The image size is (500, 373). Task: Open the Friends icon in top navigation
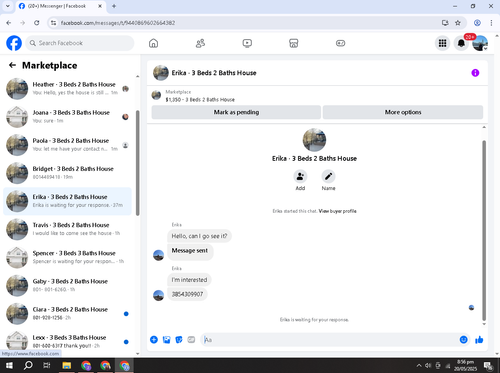pyautogui.click(x=200, y=43)
